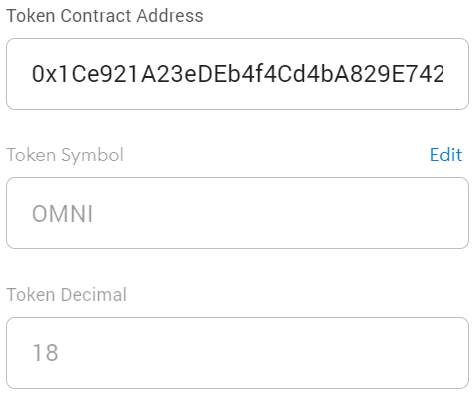Image resolution: width=472 pixels, height=394 pixels.
Task: Click the 0x prefix of the address
Action: coord(44,74)
